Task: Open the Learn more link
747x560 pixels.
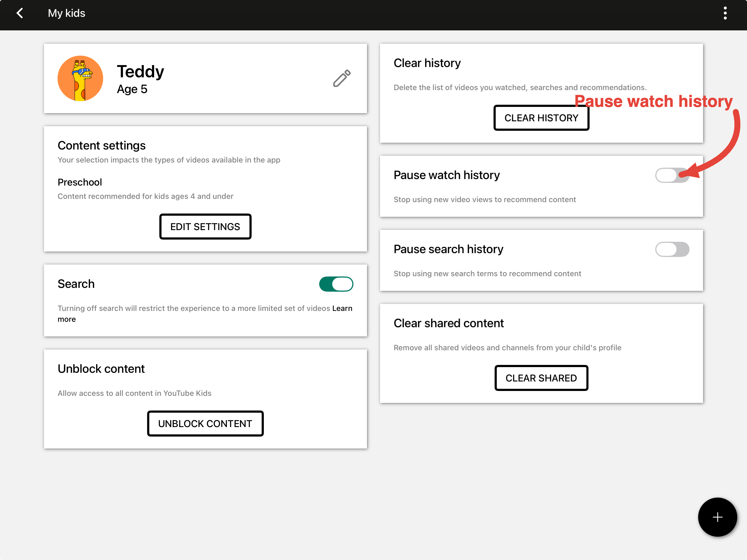Action: click(x=343, y=308)
